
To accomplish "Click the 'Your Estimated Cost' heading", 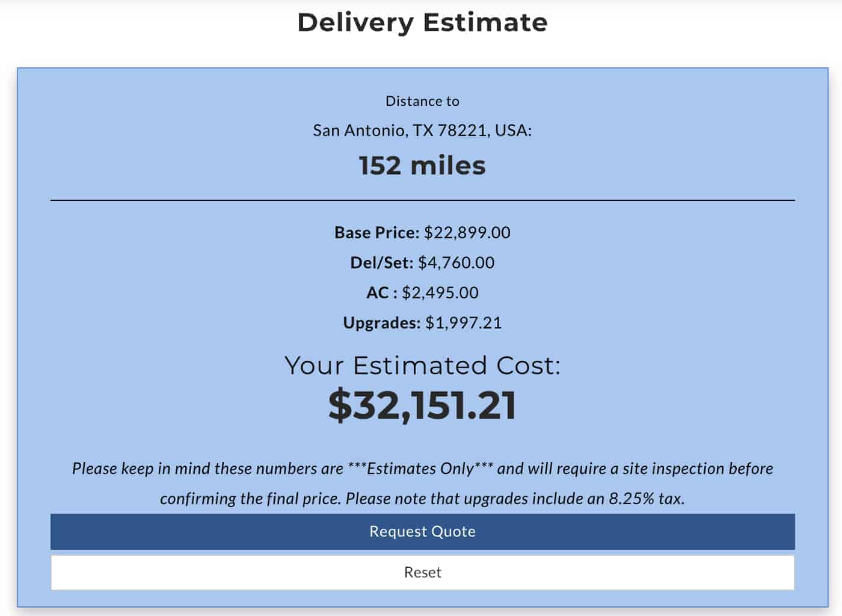I will [x=422, y=366].
